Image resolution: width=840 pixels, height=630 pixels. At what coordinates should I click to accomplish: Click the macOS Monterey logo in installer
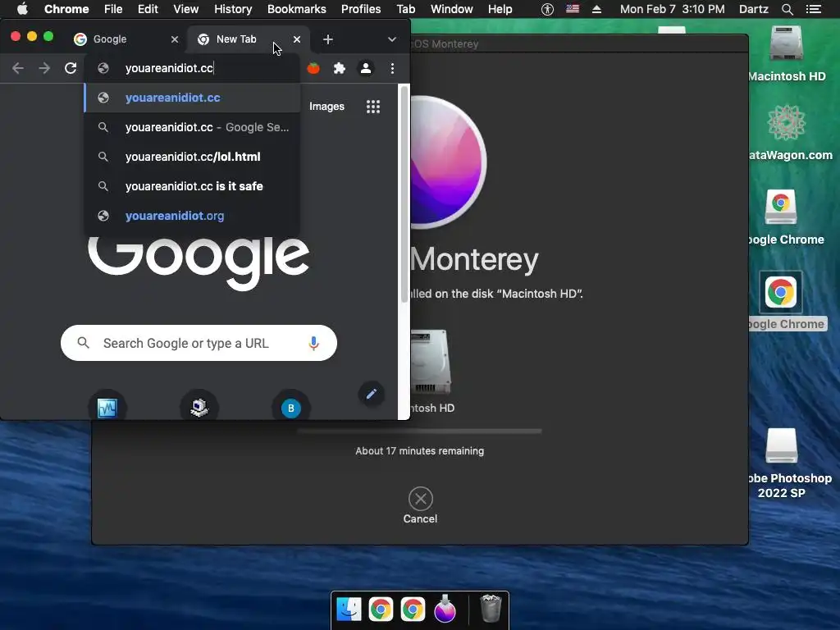[449, 162]
